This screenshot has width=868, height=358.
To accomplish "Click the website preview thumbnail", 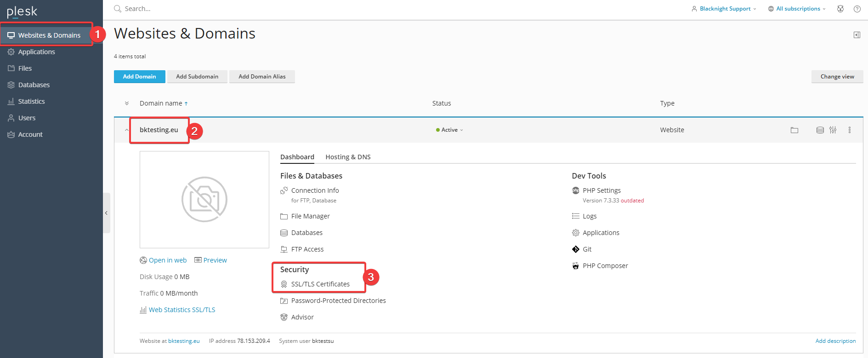I will 204,200.
